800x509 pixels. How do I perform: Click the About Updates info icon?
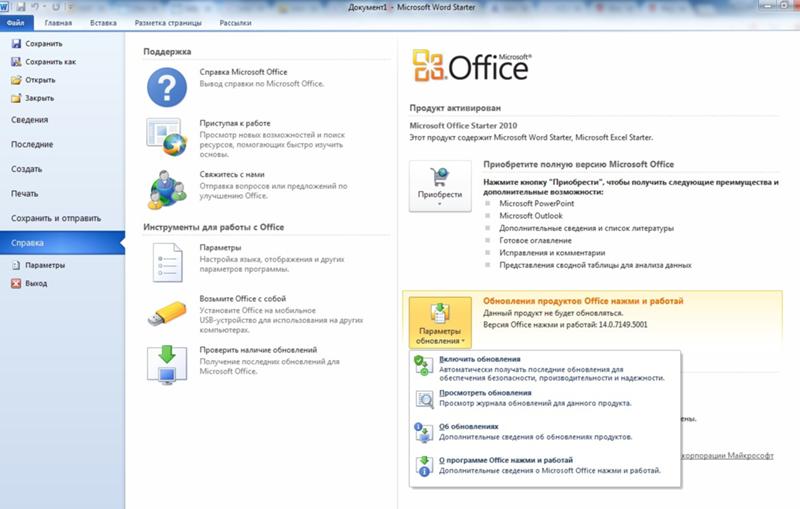click(423, 432)
